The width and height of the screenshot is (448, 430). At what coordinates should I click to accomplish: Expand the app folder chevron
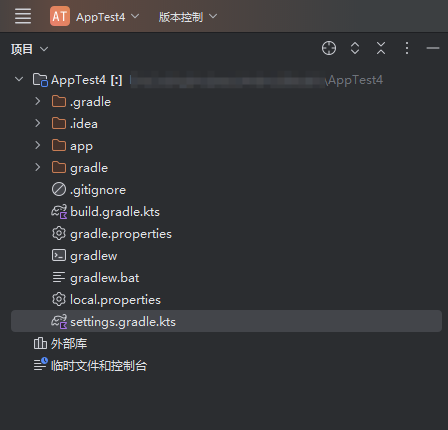coord(38,145)
